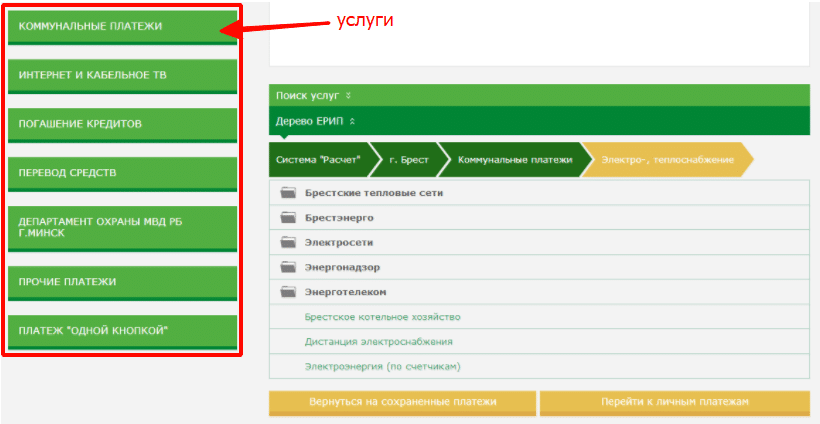Click the folder icon beside Энергонадзор

(x=288, y=267)
